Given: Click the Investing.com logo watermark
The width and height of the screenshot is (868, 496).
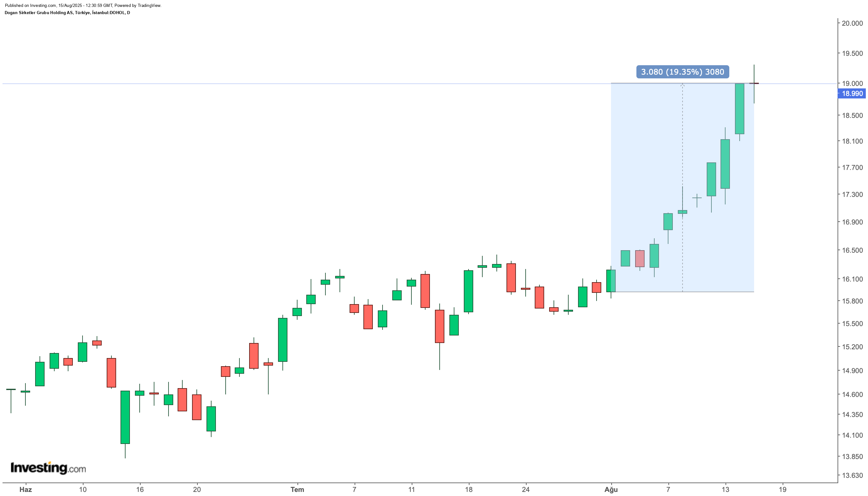Looking at the screenshot, I should coord(48,468).
